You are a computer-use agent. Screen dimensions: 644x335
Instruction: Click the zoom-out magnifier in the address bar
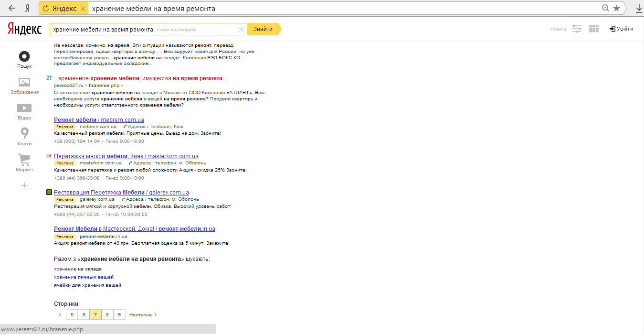coord(606,8)
